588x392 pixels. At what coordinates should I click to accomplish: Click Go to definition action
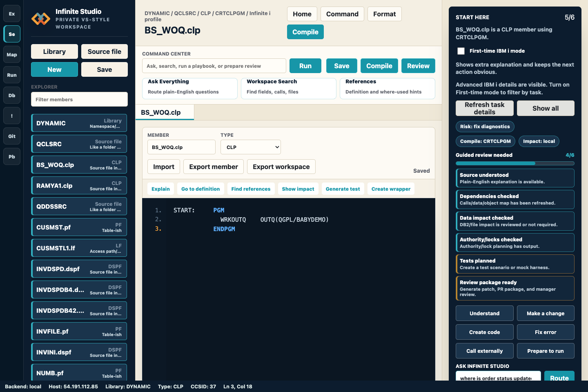click(x=200, y=189)
